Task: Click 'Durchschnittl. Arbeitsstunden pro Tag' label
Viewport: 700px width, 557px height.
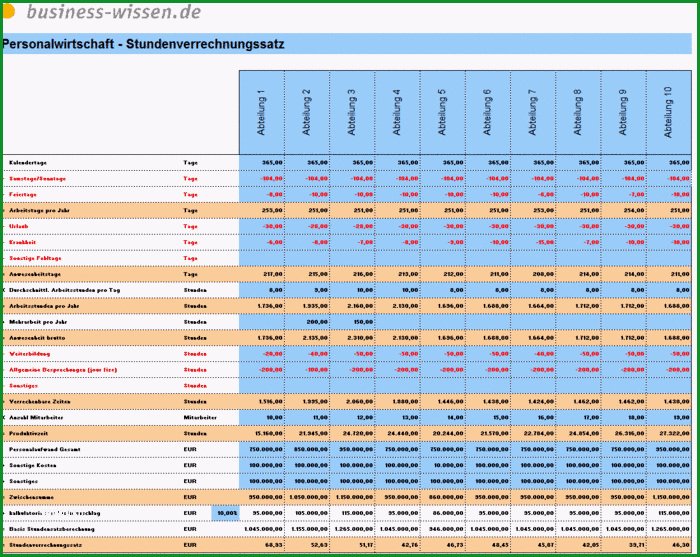Action: tap(64, 290)
